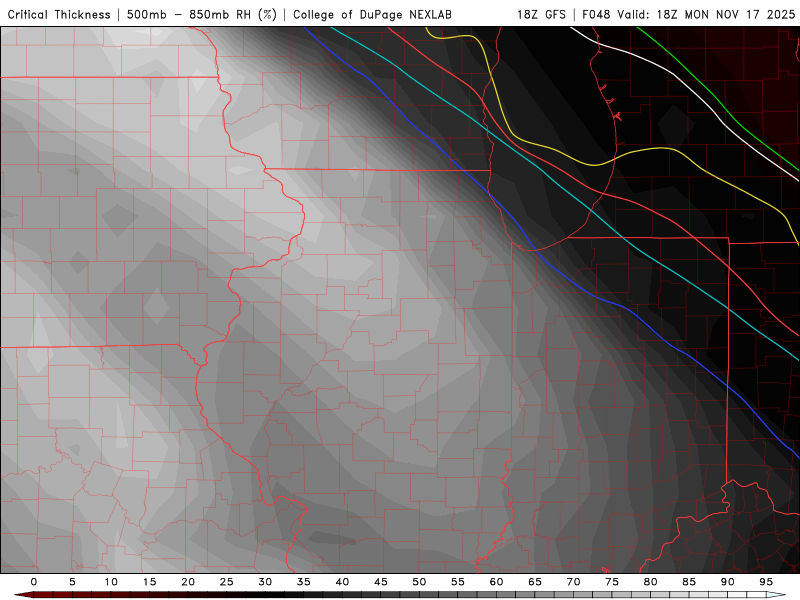Image resolution: width=800 pixels, height=600 pixels.
Task: Click the 40 label on the color scale
Action: [342, 582]
